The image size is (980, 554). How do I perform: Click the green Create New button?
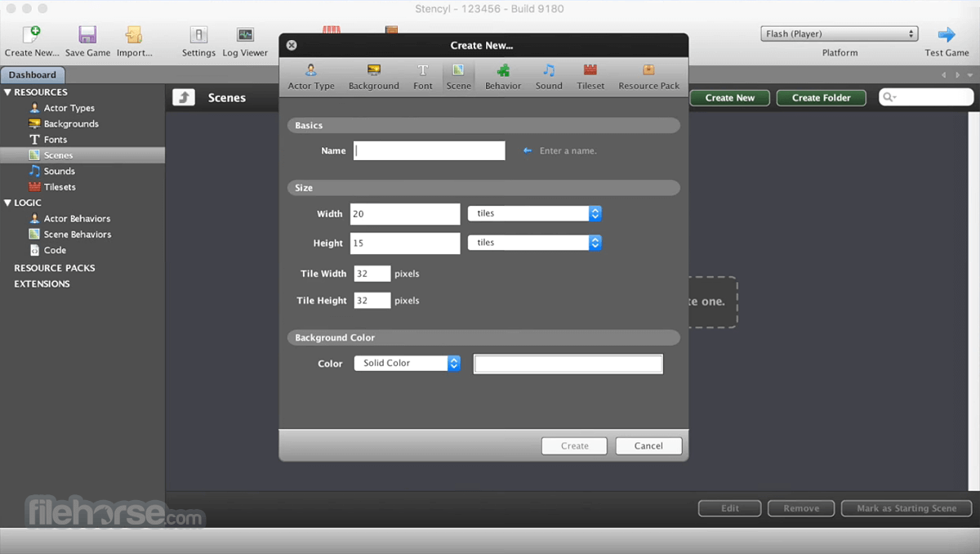click(x=730, y=97)
